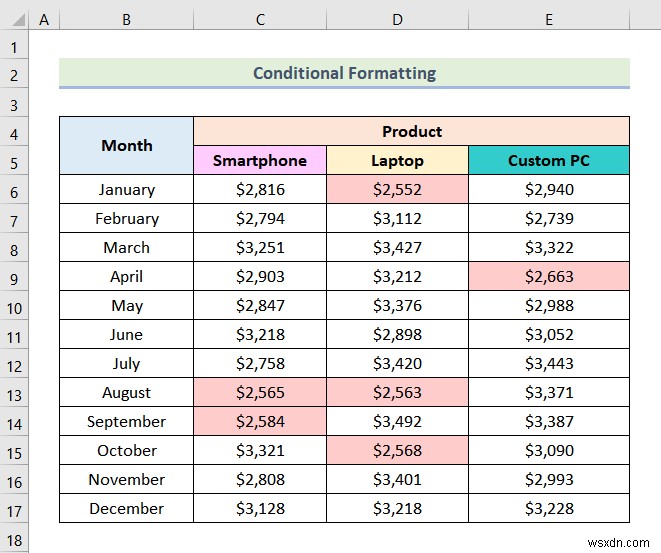Select the December cell
Screen dimensions: 661x553
pos(126,508)
